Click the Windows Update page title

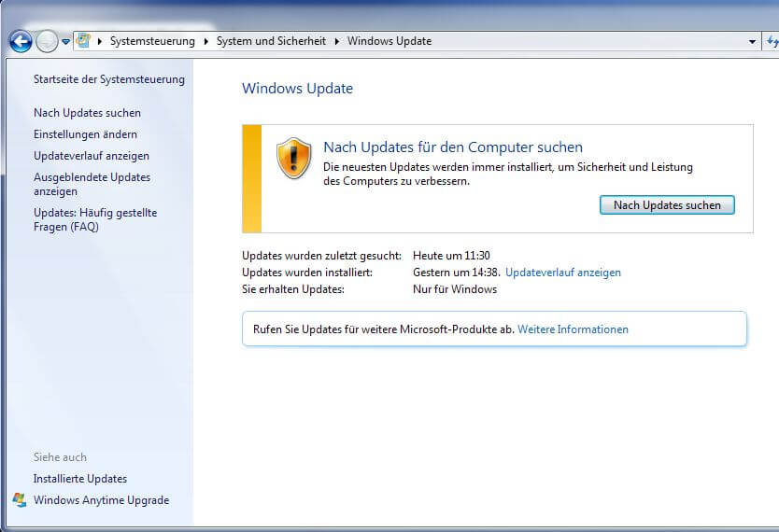(x=298, y=89)
